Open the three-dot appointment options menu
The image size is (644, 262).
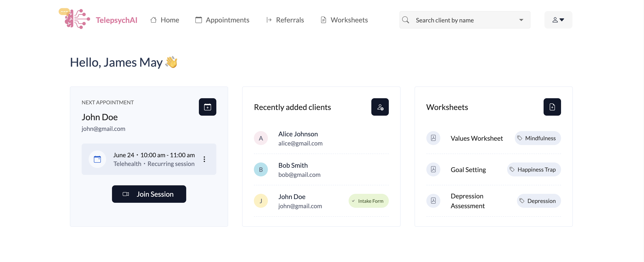point(204,159)
